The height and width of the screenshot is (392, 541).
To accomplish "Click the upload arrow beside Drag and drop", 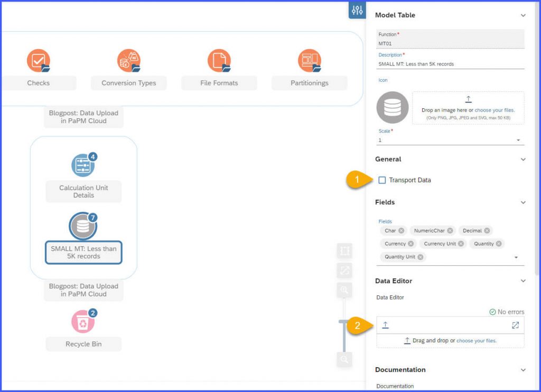I will (x=407, y=341).
